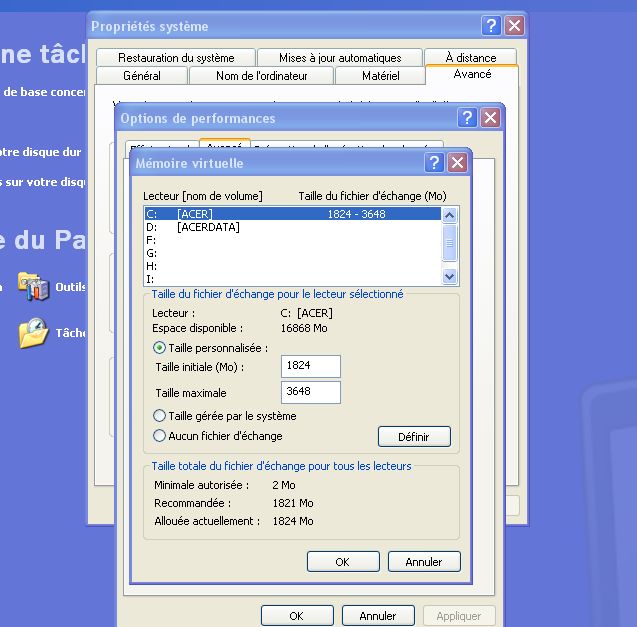Viewport: 637px width, 627px height.
Task: Click help button in Options de performances
Action: pyautogui.click(x=467, y=118)
